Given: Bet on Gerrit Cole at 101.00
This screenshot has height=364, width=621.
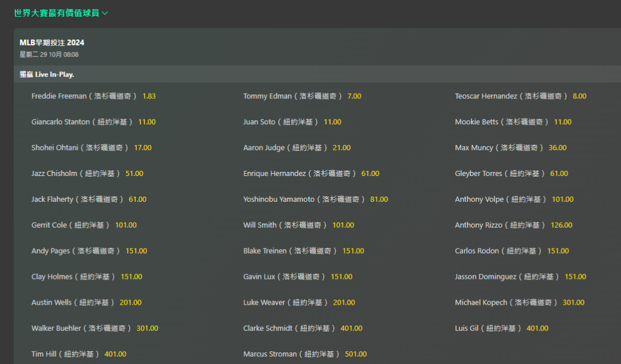Looking at the screenshot, I should (84, 225).
